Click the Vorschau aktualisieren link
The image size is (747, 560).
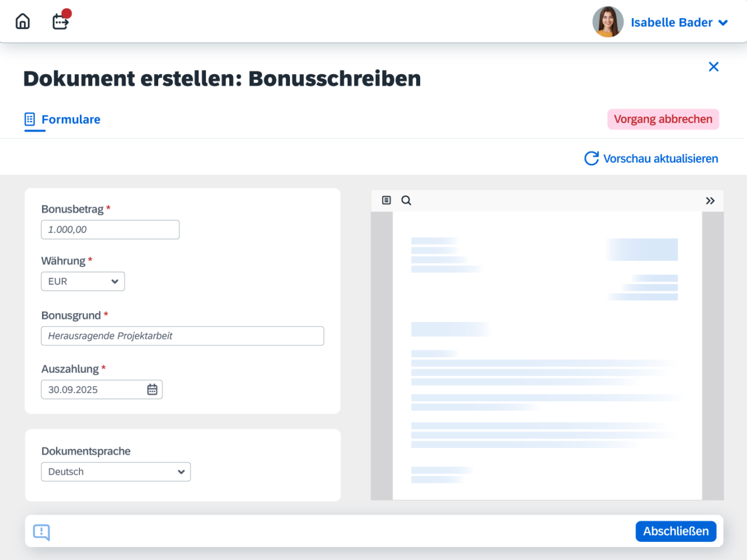661,158
